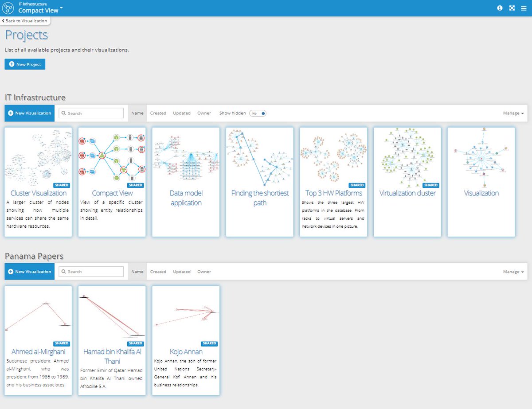Image resolution: width=532 pixels, height=409 pixels.
Task: Click 'List of all available projects' description
Action: coord(67,50)
